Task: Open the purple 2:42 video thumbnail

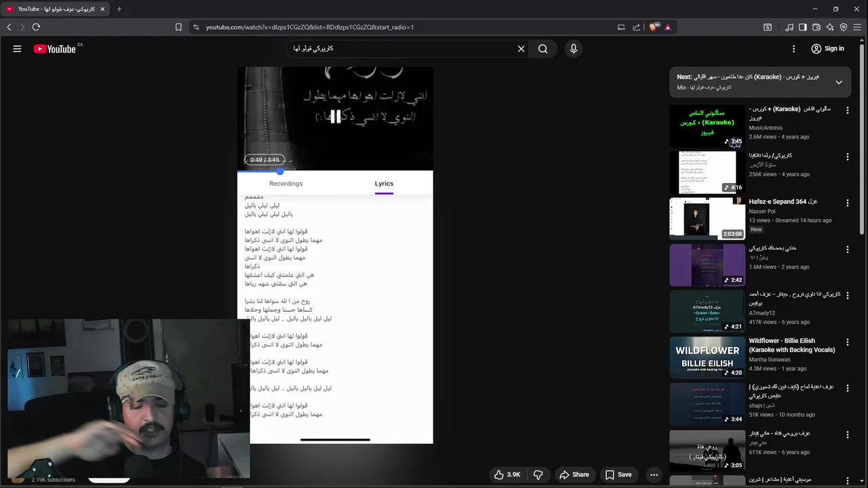Action: [707, 265]
